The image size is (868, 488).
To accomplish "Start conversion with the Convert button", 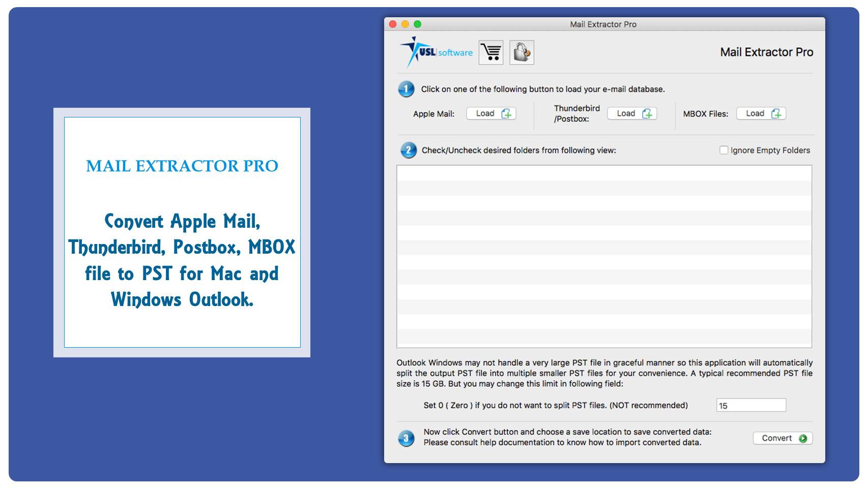I will 782,438.
